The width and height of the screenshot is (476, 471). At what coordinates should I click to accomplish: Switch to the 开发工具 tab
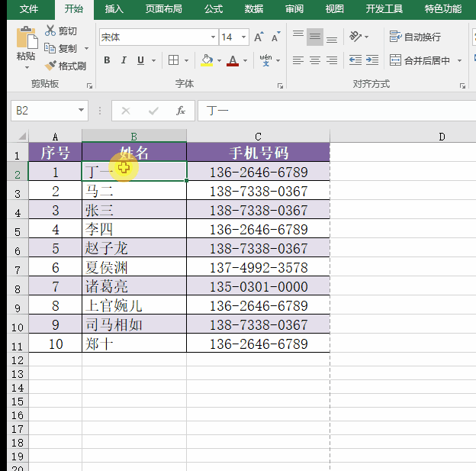pos(384,9)
